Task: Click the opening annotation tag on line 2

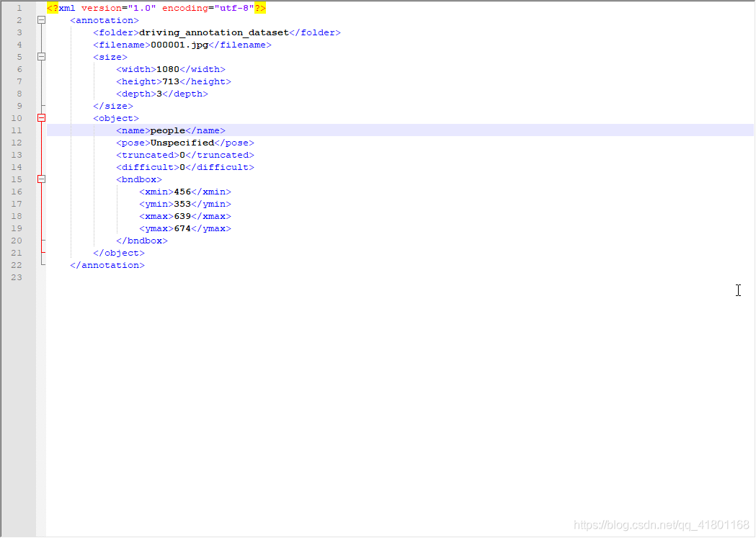Action: [x=104, y=20]
